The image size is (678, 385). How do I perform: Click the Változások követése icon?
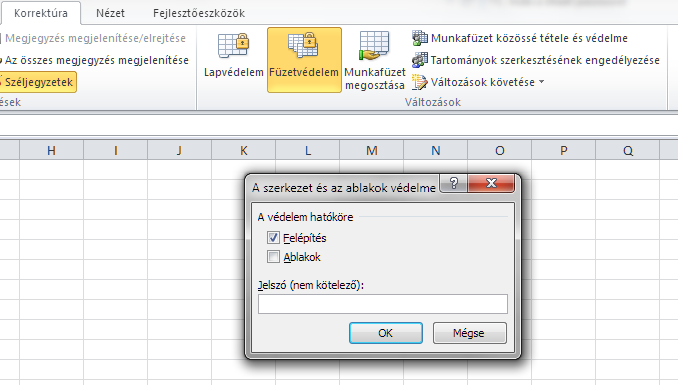[x=419, y=82]
